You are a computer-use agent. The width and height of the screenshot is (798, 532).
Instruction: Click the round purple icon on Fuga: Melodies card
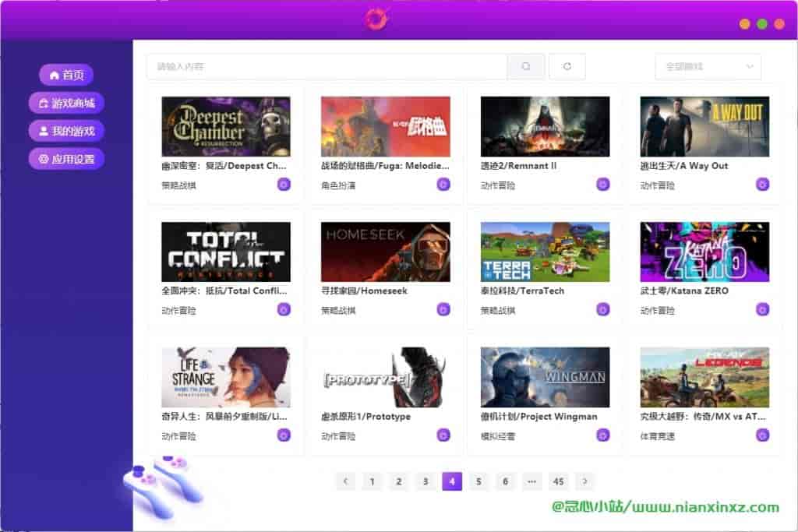click(443, 184)
